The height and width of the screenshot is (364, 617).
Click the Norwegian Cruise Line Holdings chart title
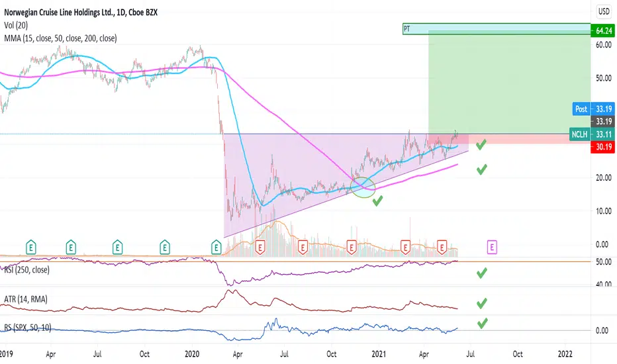81,12
